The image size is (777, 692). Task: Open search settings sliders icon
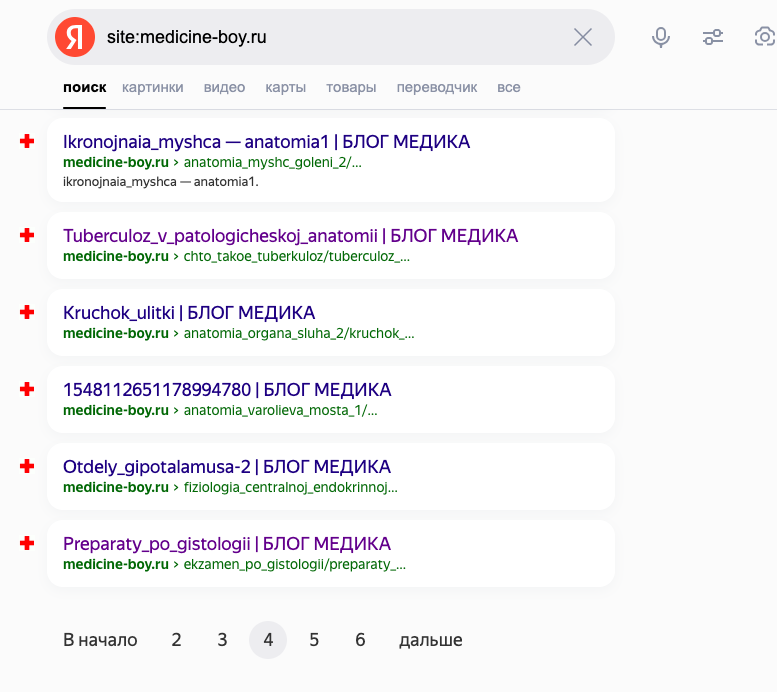[x=713, y=37]
